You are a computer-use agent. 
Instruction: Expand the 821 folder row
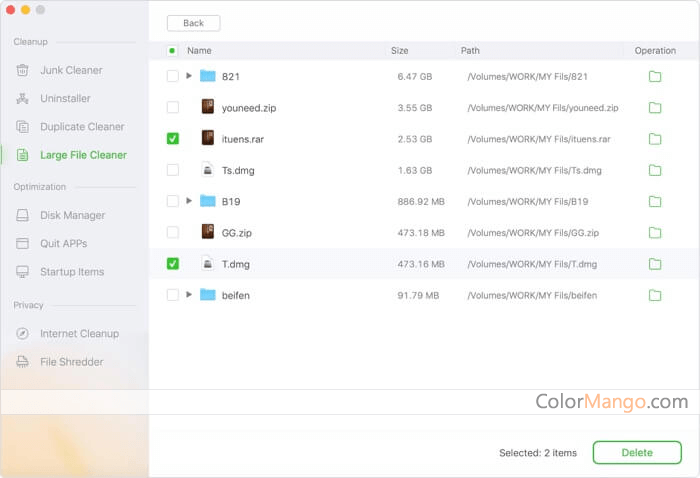pyautogui.click(x=189, y=76)
